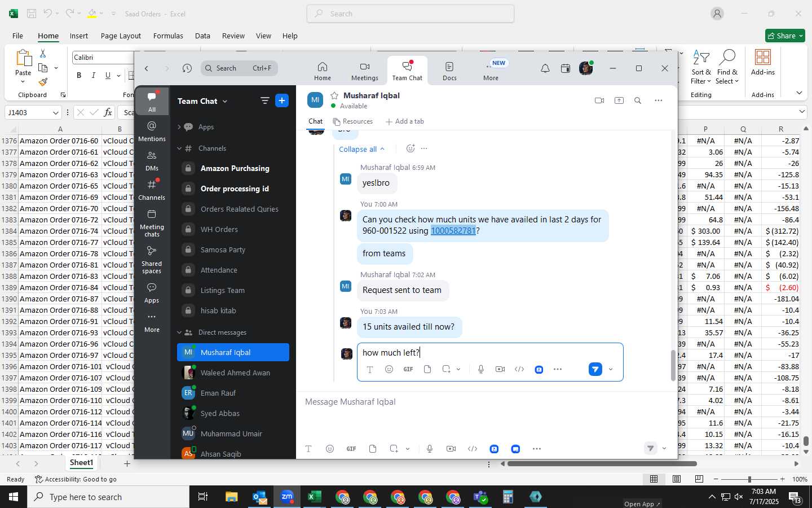Viewport: 812px width, 508px height.
Task: Open Shared spaces in Zoom sidebar
Action: (x=152, y=259)
